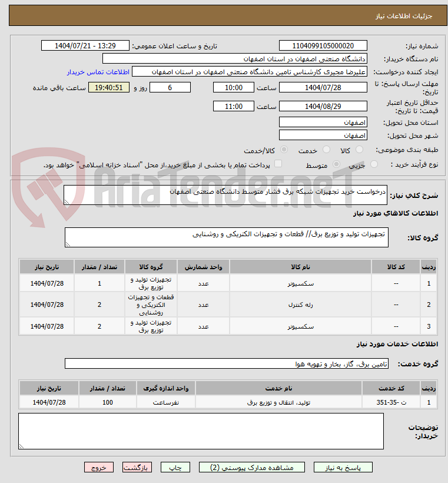Click the استان محل تحویل field
The width and height of the screenshot is (448, 483).
coord(323,123)
